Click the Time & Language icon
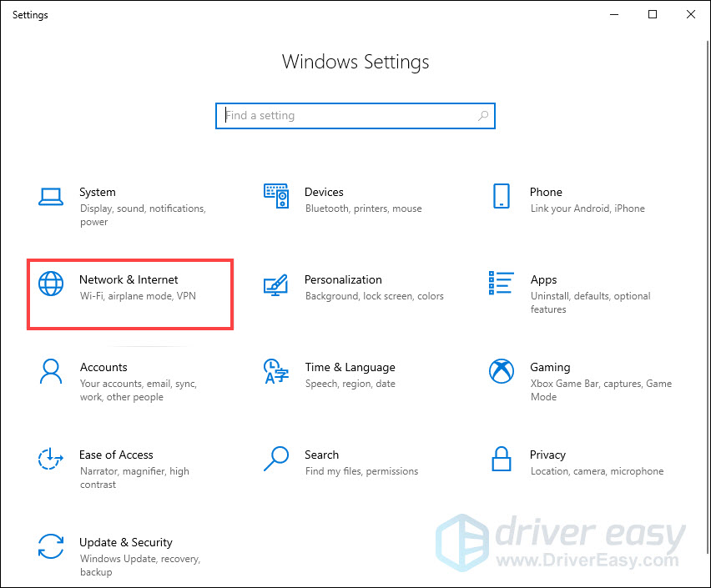Viewport: 711px width, 588px height. coord(276,372)
